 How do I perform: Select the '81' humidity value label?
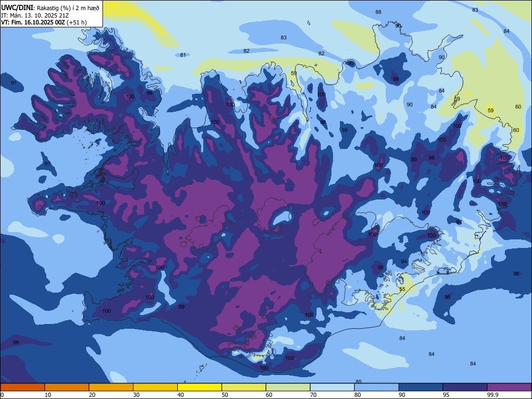[x=183, y=55]
